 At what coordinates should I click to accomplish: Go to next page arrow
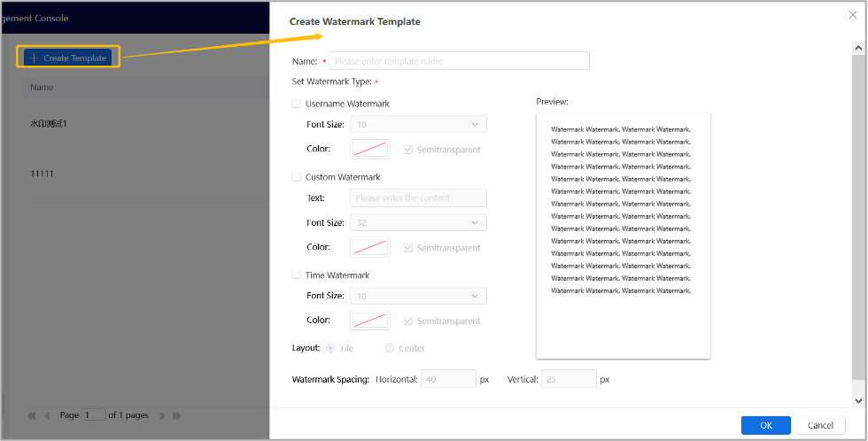pos(161,415)
